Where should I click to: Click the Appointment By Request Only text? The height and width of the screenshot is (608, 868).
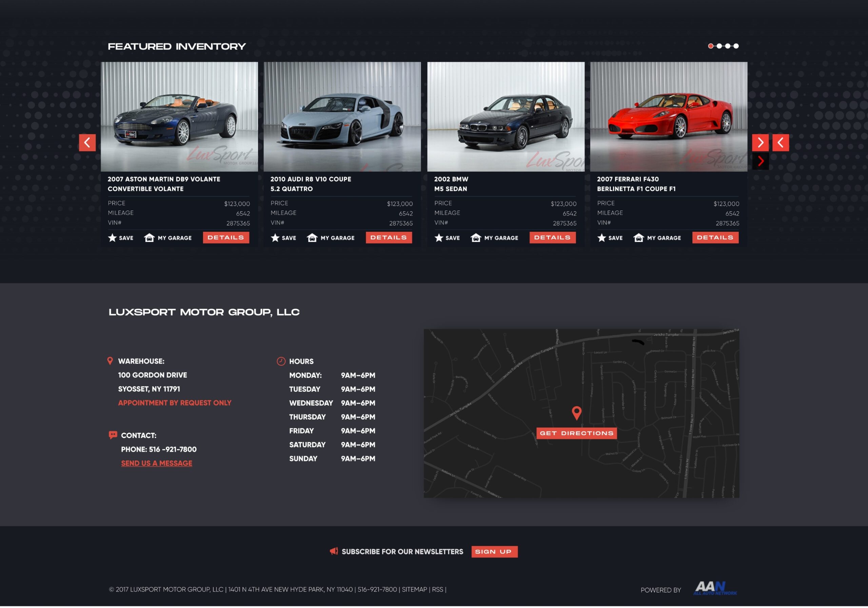click(x=175, y=403)
